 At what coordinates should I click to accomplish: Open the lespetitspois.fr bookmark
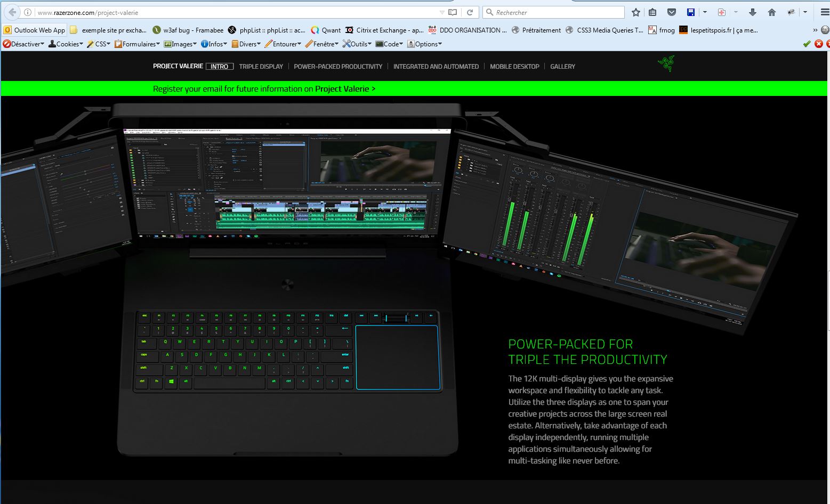pos(719,30)
